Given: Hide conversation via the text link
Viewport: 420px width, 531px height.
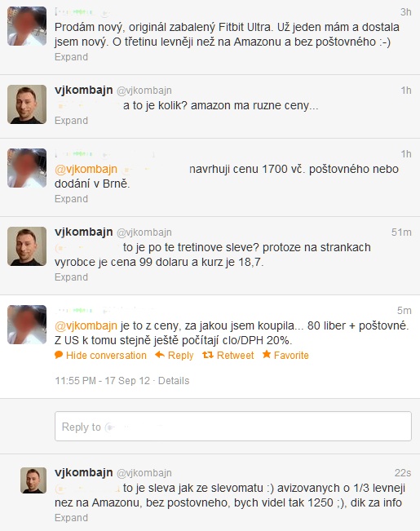Looking at the screenshot, I should click(x=106, y=356).
